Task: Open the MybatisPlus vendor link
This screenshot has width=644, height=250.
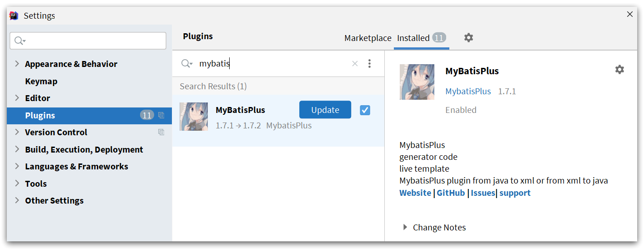Action: tap(468, 91)
